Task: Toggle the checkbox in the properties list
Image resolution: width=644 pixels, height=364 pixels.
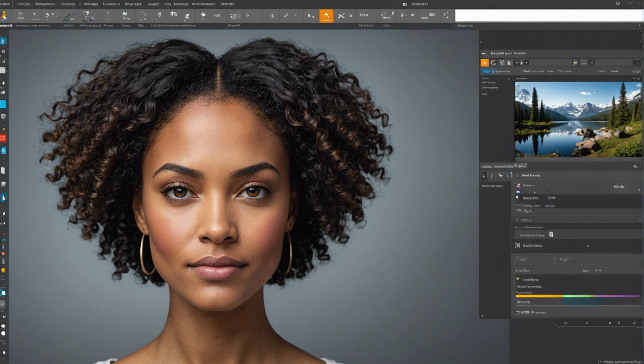Action: click(x=517, y=219)
